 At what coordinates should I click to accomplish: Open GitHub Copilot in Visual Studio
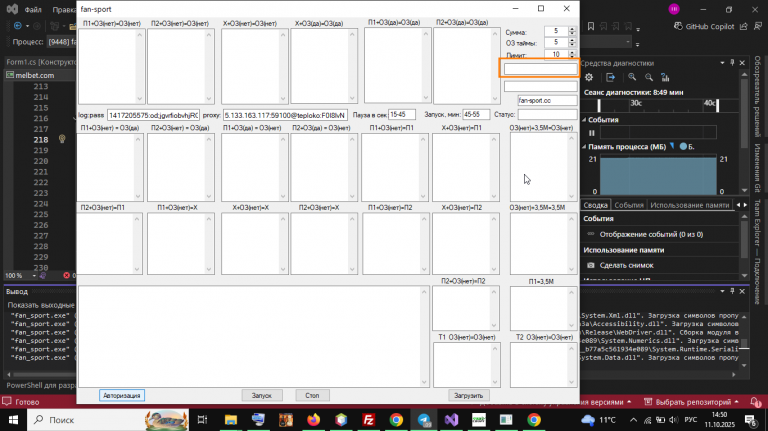(704, 26)
